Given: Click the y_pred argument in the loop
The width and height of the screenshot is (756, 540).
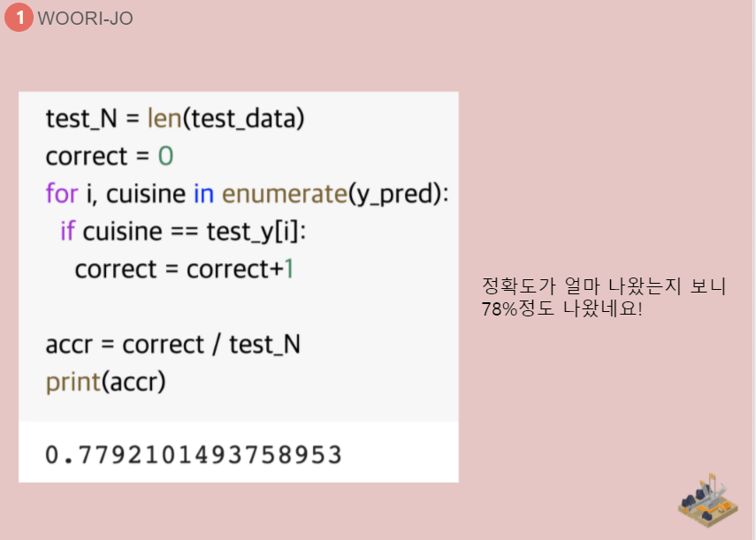Looking at the screenshot, I should coord(396,194).
